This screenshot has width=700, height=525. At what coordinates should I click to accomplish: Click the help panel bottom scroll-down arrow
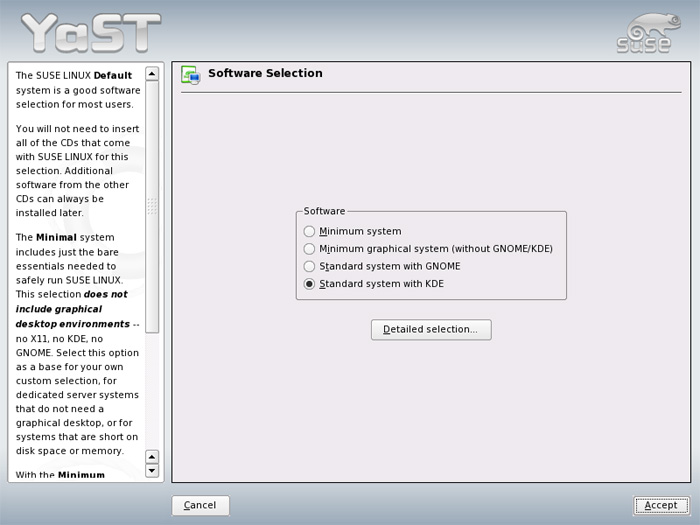point(152,471)
